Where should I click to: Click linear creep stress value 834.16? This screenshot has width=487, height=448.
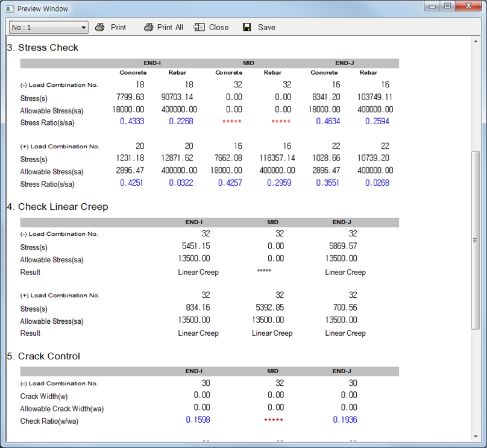tap(198, 308)
